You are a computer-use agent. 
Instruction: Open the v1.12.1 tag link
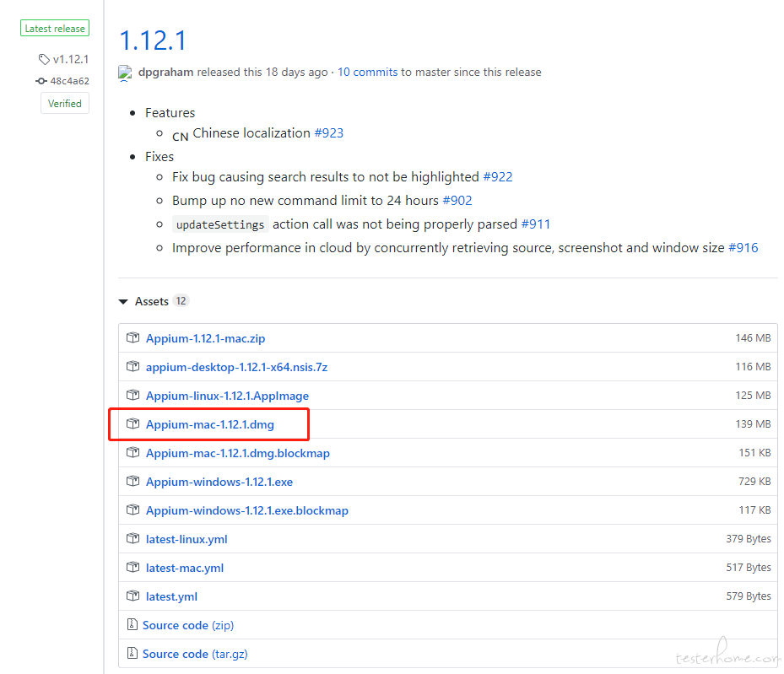pos(71,59)
